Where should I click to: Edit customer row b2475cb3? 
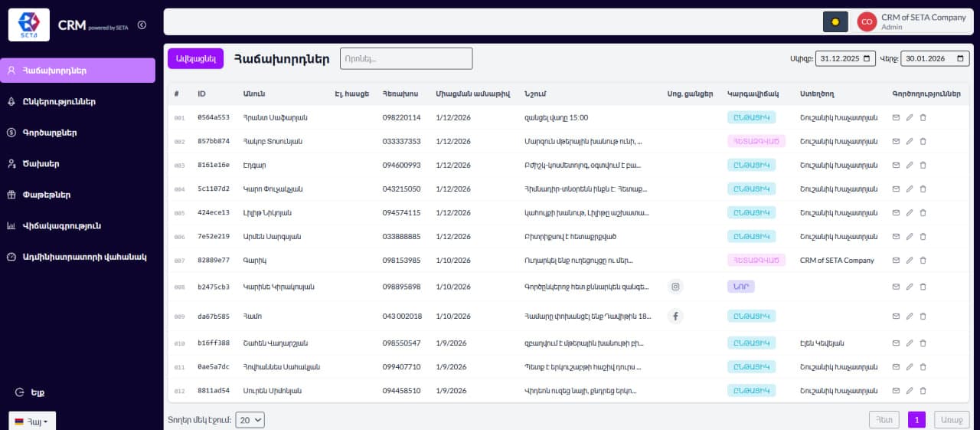[910, 287]
